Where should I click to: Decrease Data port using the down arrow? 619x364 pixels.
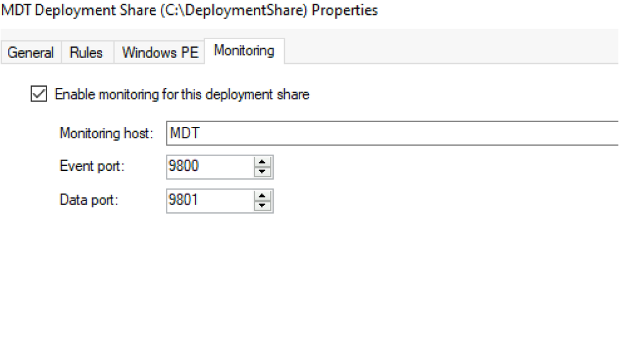pyautogui.click(x=263, y=206)
